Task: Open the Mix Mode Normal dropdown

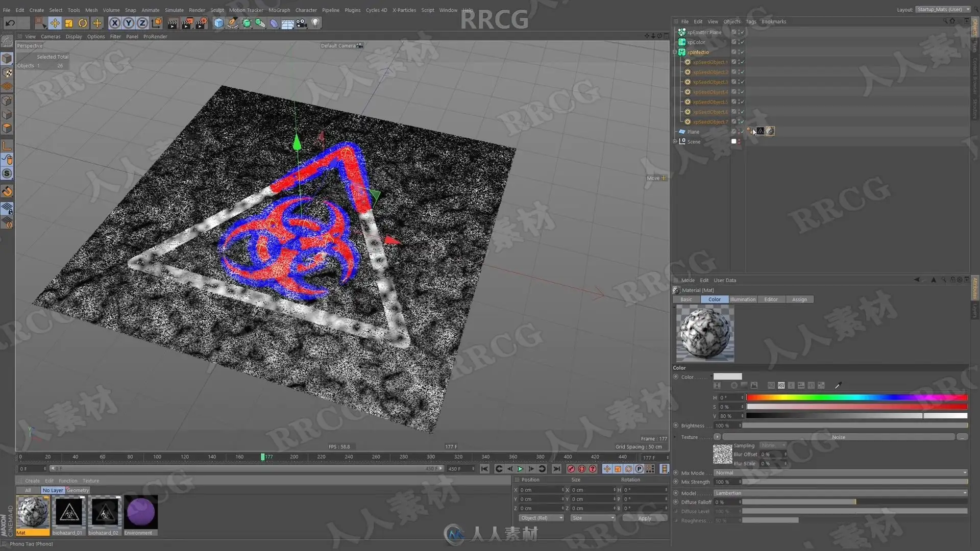Action: pyautogui.click(x=840, y=473)
